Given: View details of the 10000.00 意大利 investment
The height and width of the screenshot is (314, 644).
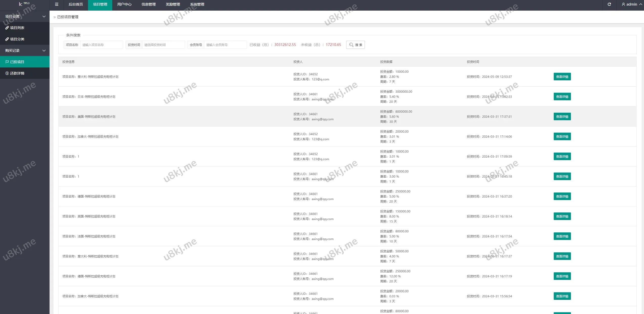Looking at the screenshot, I should 562,77.
